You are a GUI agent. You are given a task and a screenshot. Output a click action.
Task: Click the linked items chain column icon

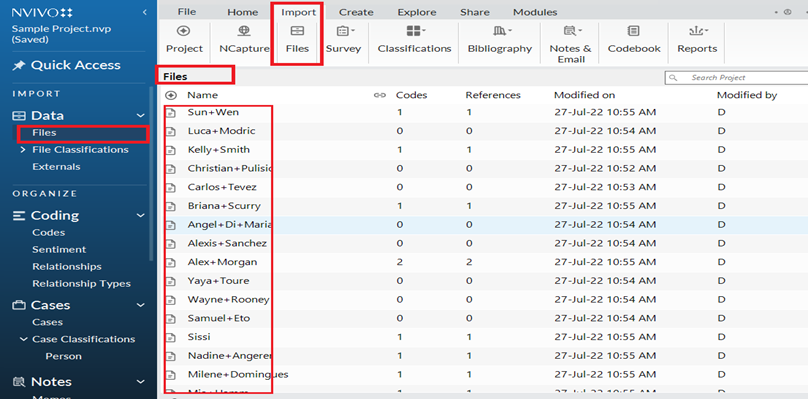[380, 95]
